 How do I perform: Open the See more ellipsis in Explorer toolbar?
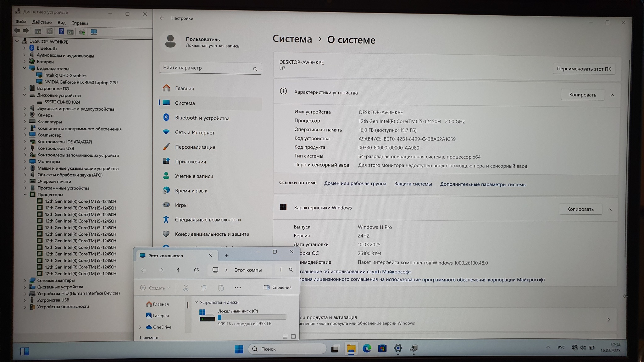238,288
